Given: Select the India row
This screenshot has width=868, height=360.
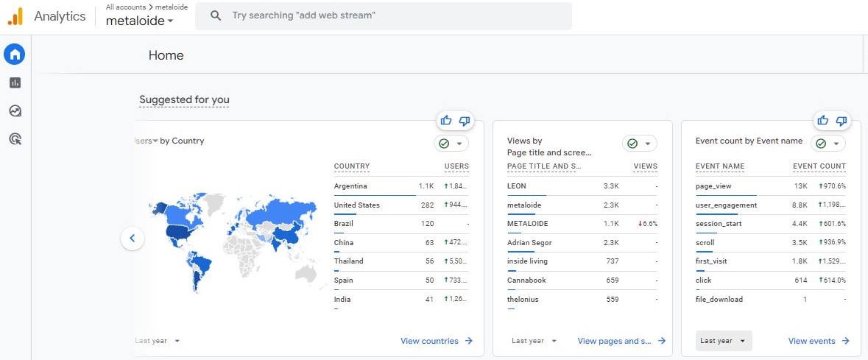Looking at the screenshot, I should coord(401,299).
